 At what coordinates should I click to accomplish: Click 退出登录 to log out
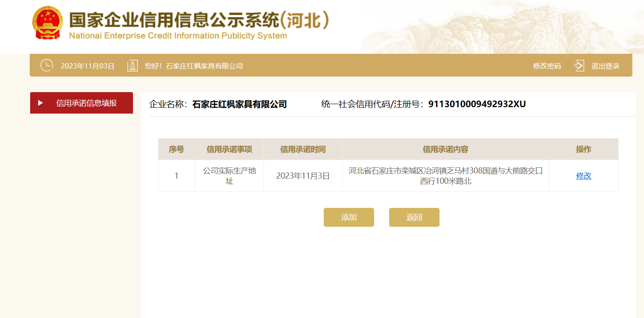pos(605,66)
